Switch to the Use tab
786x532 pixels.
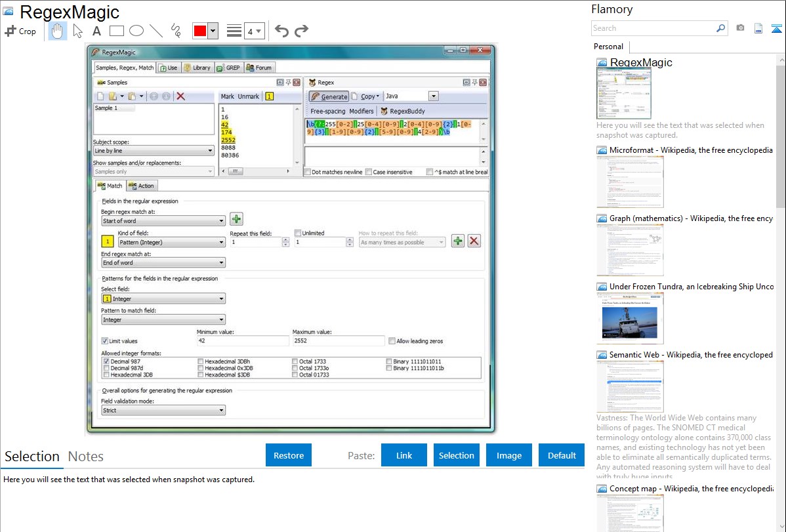point(169,68)
